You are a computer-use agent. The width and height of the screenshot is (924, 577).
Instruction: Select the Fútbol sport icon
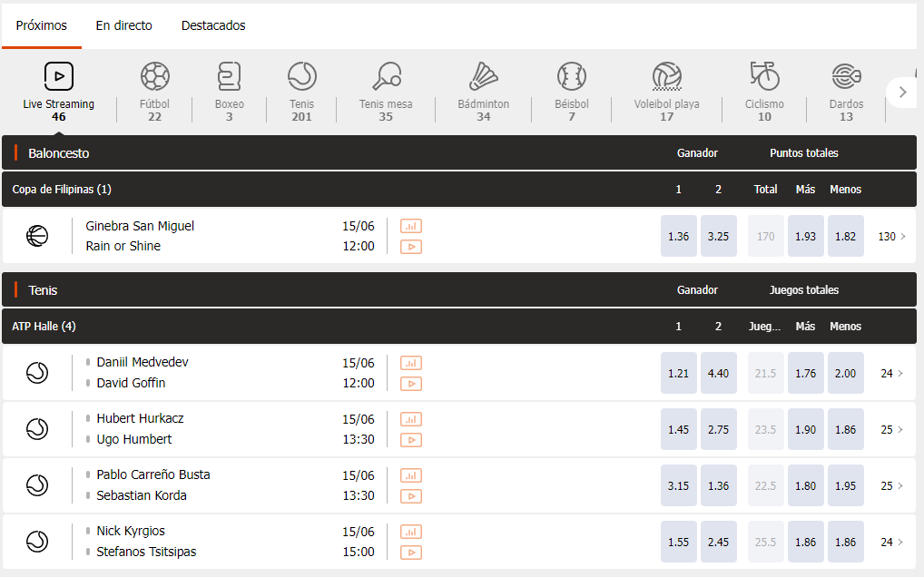pos(154,76)
